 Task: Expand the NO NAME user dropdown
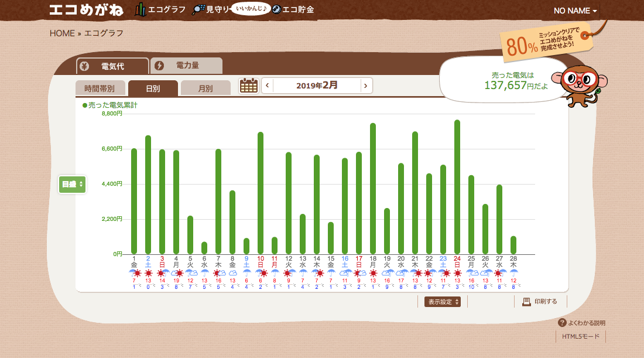576,11
